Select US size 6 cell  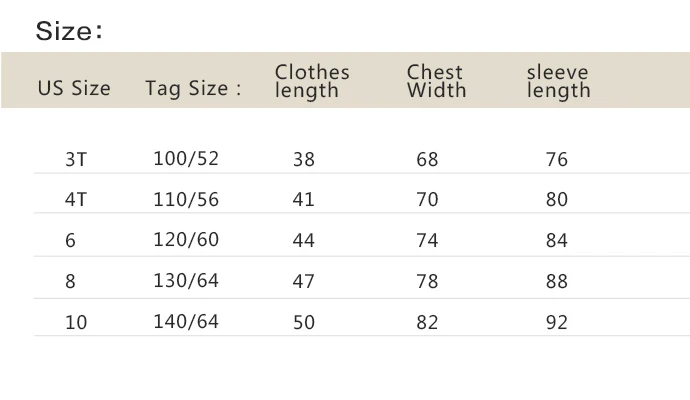pyautogui.click(x=70, y=240)
